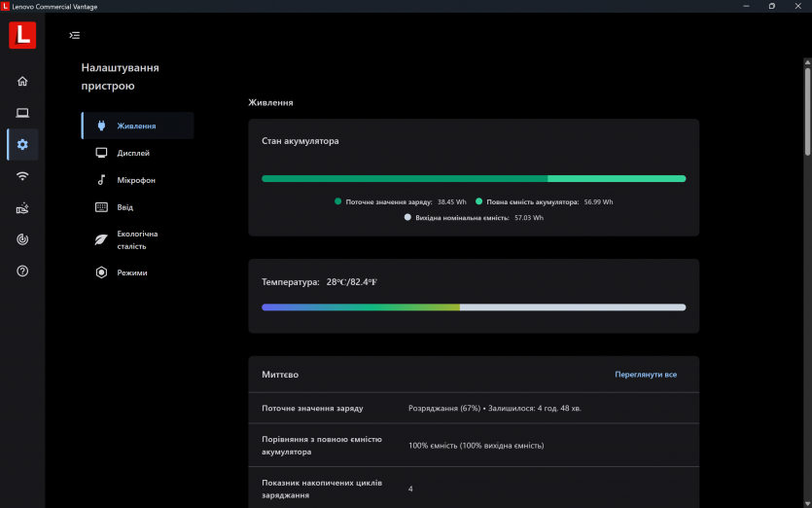The height and width of the screenshot is (508, 812).
Task: Open Екологічна сталість section
Action: coord(137,239)
